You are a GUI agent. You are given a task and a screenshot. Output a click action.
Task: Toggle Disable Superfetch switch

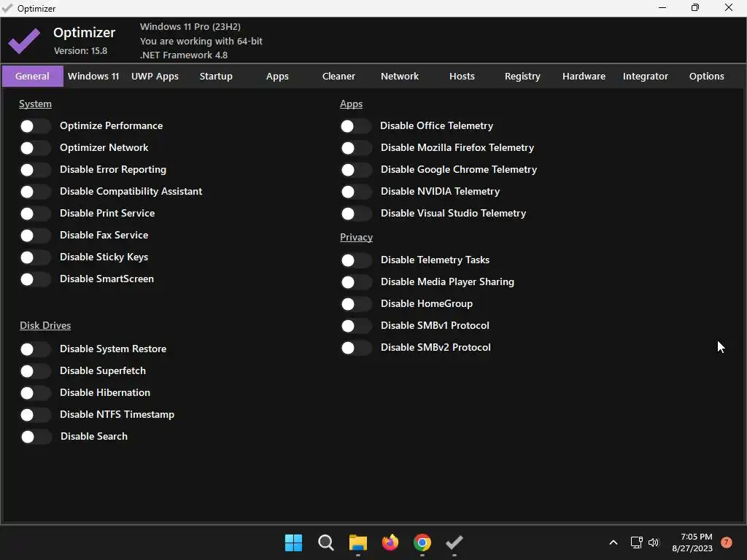(35, 371)
